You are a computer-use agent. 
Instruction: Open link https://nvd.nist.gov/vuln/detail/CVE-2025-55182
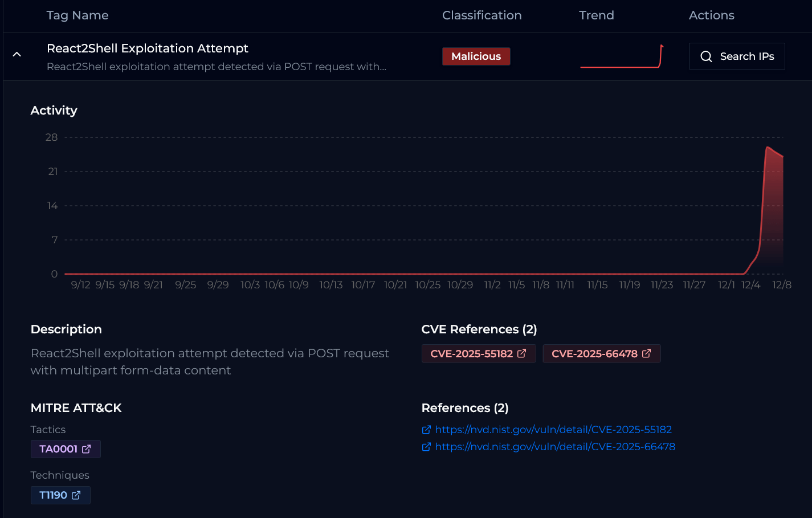click(x=554, y=429)
